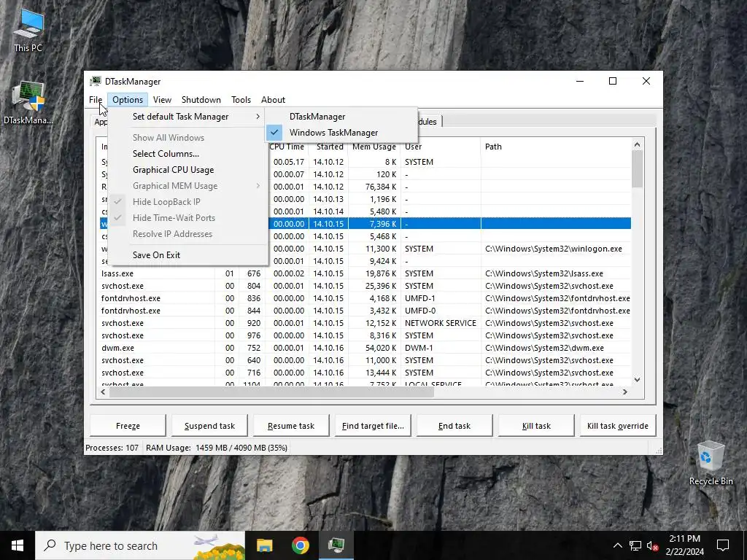Click the vertical scrollbar up arrow
The height and width of the screenshot is (560, 747).
[x=638, y=144]
